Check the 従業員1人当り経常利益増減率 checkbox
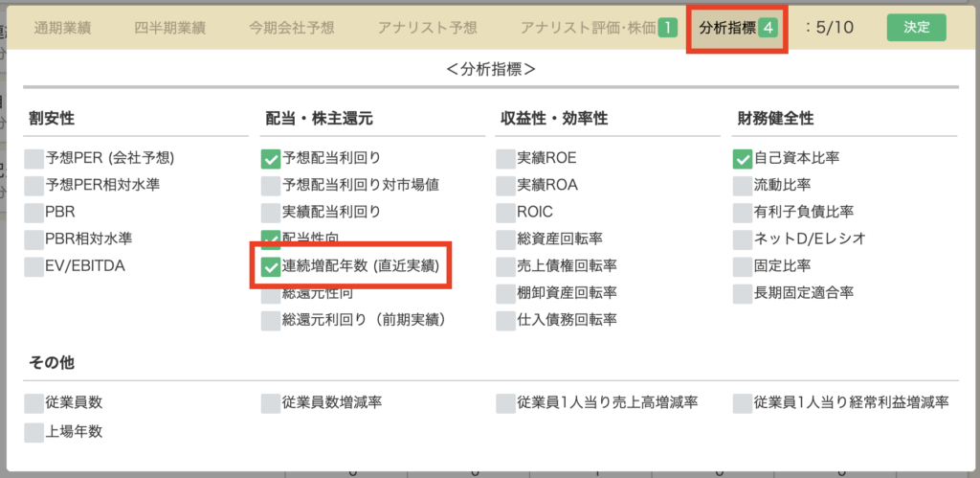This screenshot has height=478, width=980. click(x=743, y=403)
